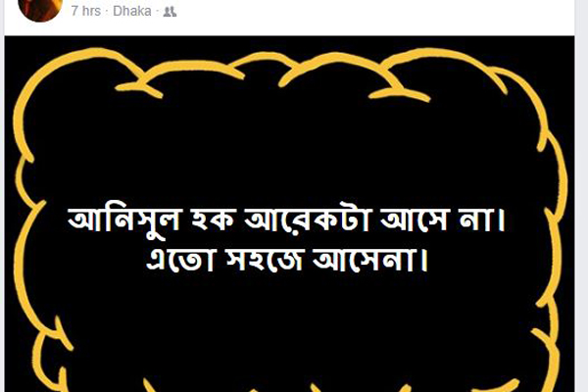Click the word 'আনিসুল' in the post image
Screen dimensions: 588x392
tap(124, 220)
